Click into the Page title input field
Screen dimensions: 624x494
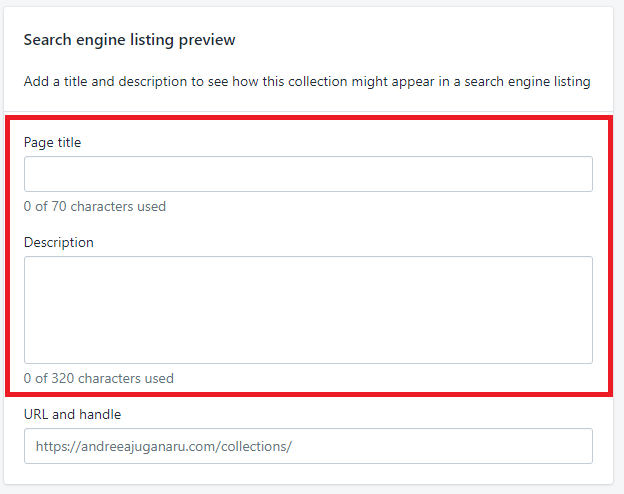click(308, 174)
